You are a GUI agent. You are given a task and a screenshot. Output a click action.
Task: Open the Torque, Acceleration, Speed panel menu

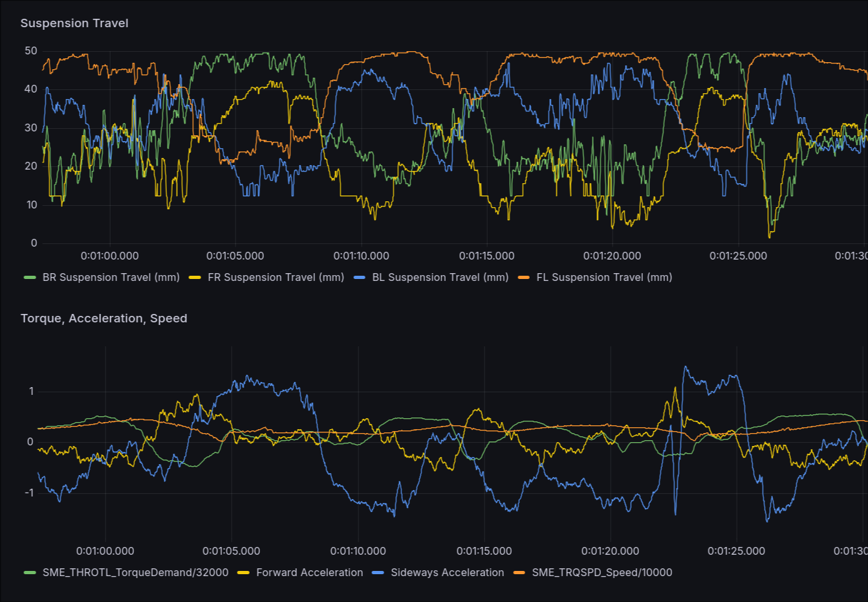pyautogui.click(x=104, y=318)
